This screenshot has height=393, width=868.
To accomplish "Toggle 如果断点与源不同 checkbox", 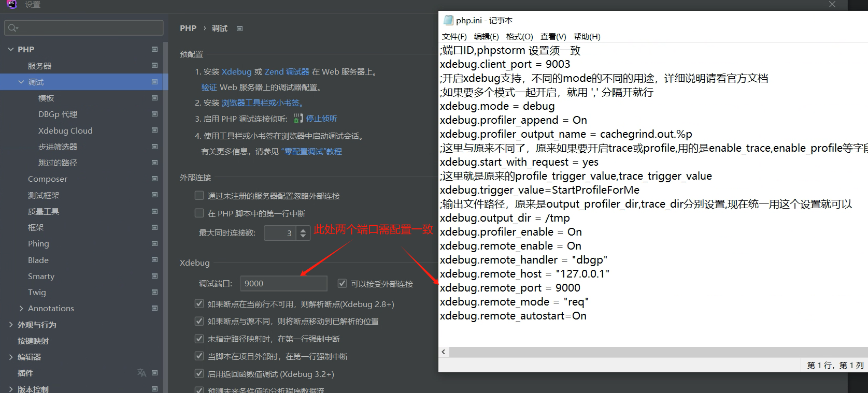I will point(199,321).
